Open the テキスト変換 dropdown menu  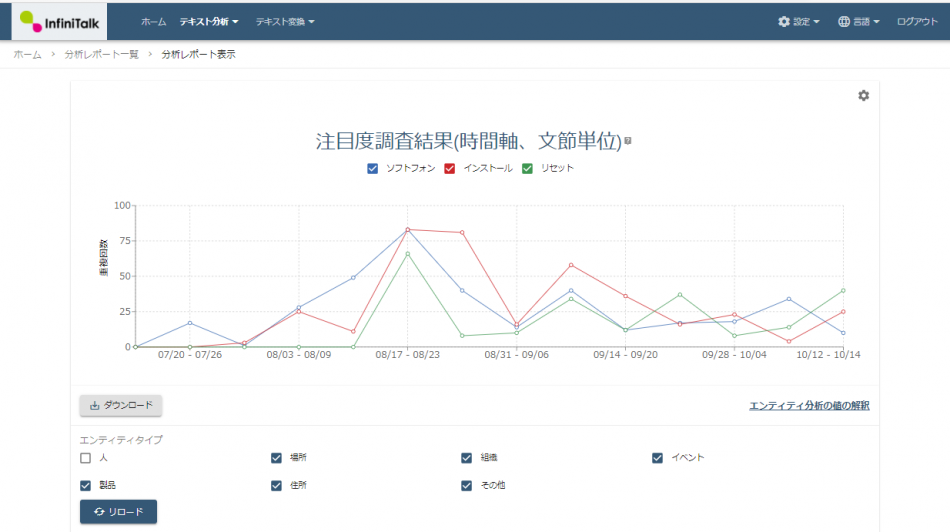click(285, 21)
